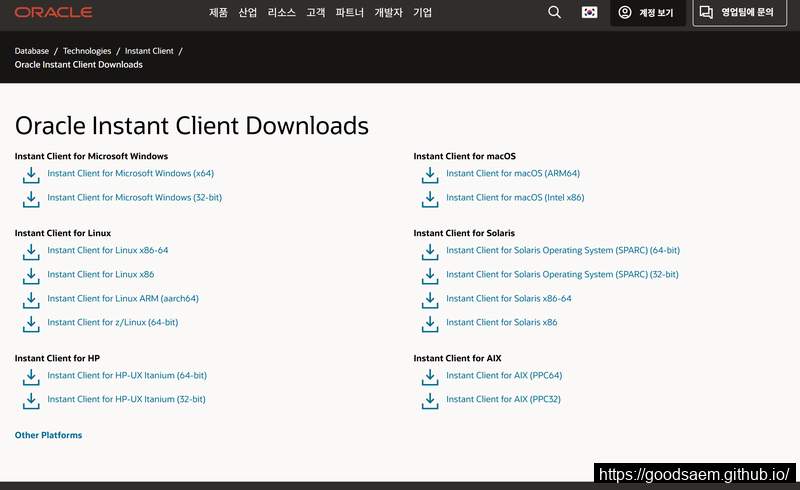The image size is (800, 490).
Task: Open the 기업 menu
Action: 422,12
